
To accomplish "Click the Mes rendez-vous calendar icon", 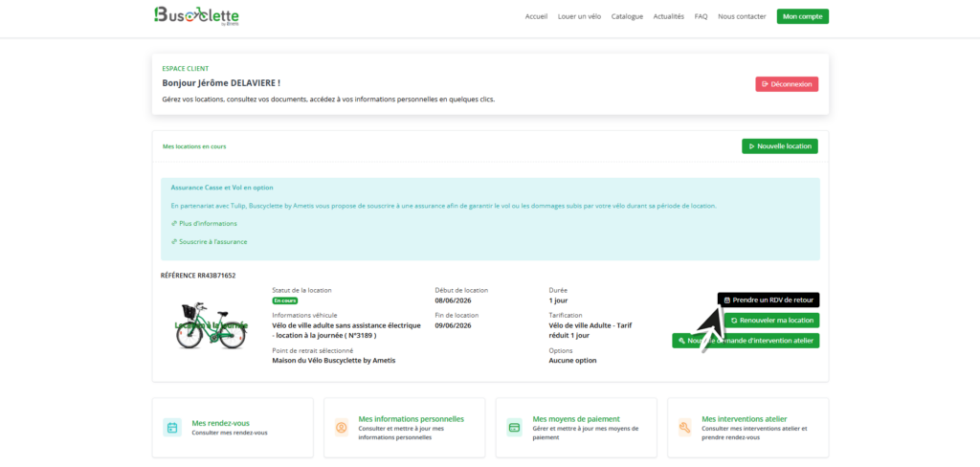I will pyautogui.click(x=172, y=428).
